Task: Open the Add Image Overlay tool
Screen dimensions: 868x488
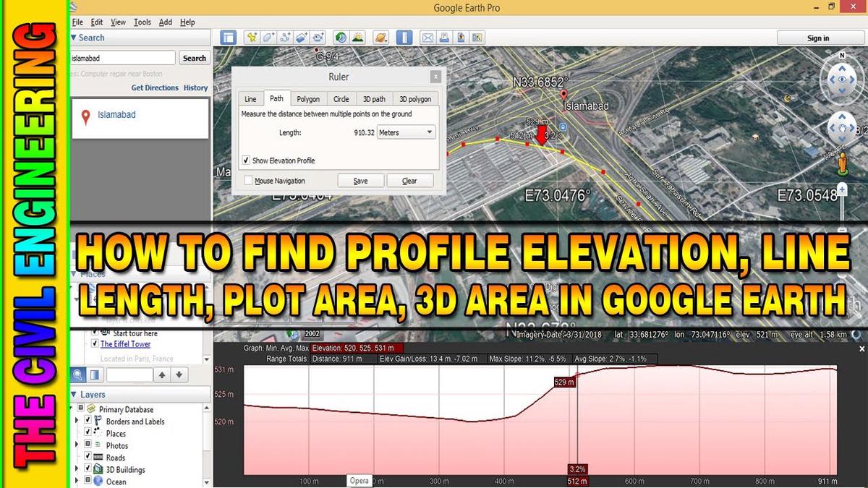Action: point(303,36)
